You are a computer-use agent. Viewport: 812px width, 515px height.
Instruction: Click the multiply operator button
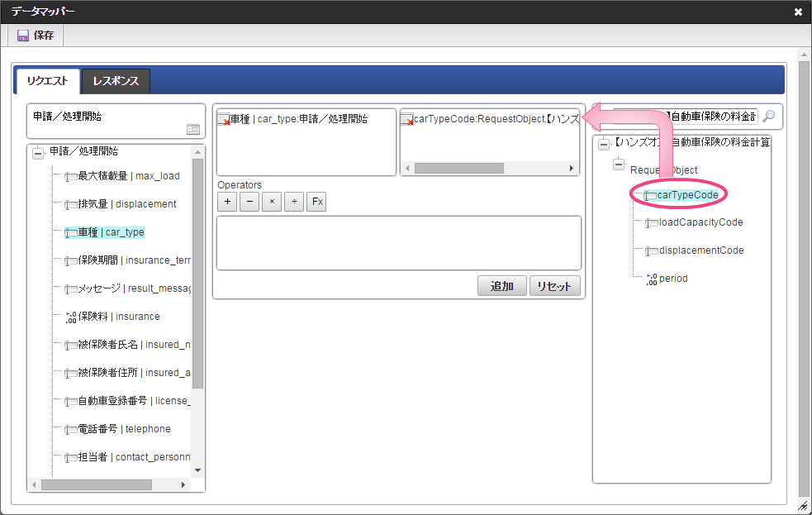[272, 202]
